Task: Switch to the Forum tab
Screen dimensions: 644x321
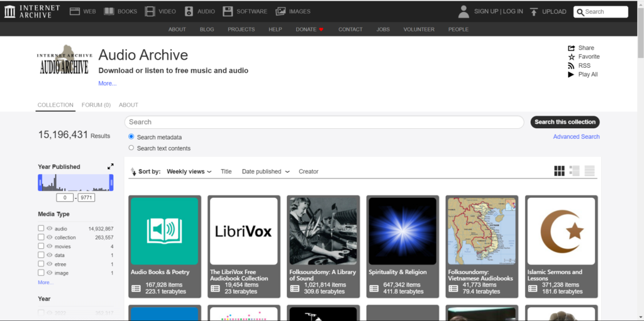Action: coord(96,105)
